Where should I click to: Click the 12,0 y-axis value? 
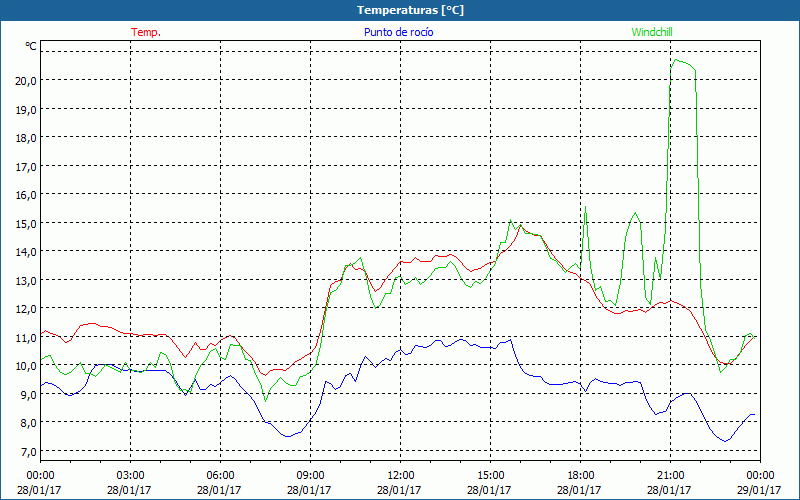(27, 309)
